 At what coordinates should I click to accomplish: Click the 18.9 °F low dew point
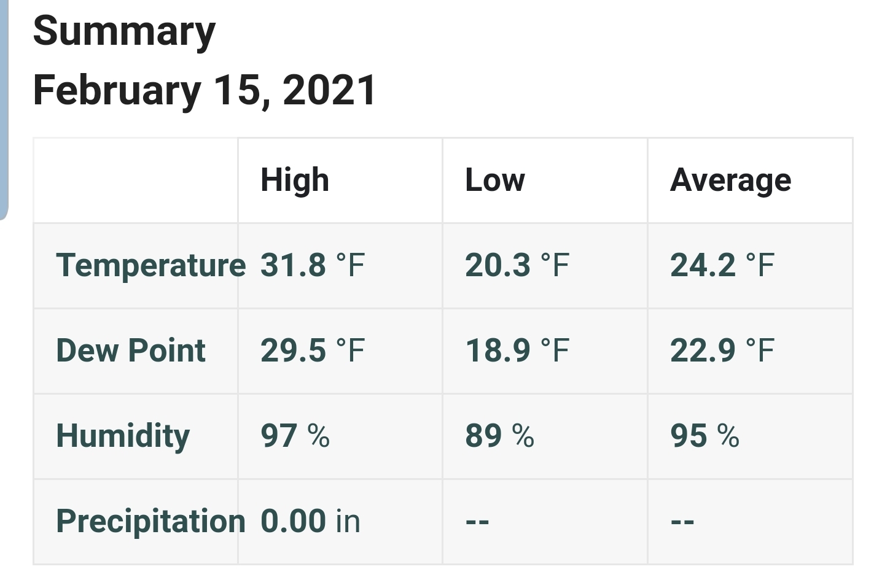pos(517,350)
